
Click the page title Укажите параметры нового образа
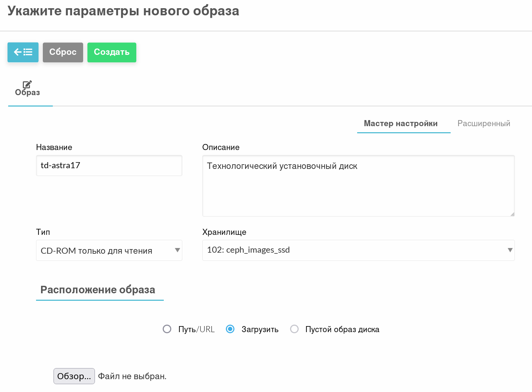[x=123, y=11]
